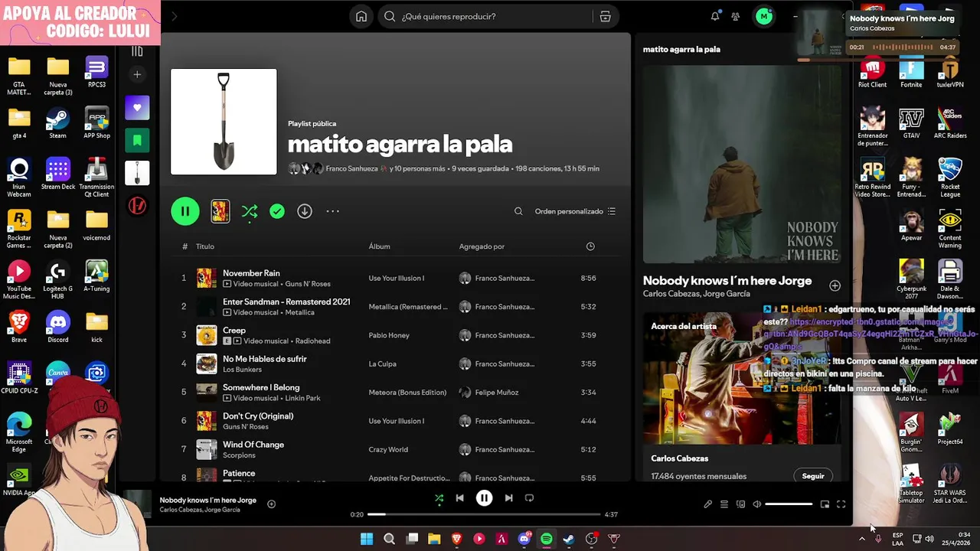Open Spotify notifications bell
The height and width of the screenshot is (551, 980).
(x=715, y=16)
